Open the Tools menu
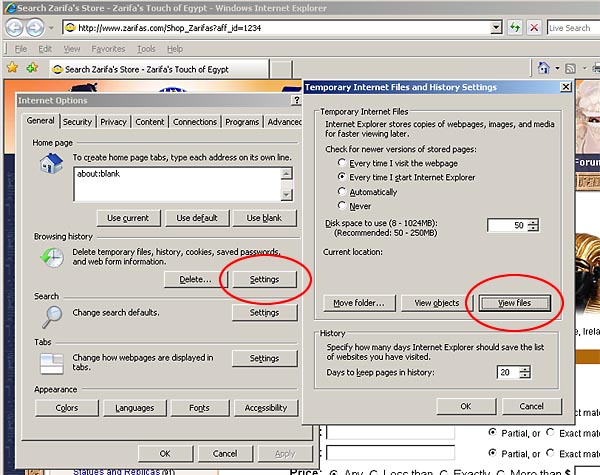Image resolution: width=600 pixels, height=475 pixels. point(147,49)
